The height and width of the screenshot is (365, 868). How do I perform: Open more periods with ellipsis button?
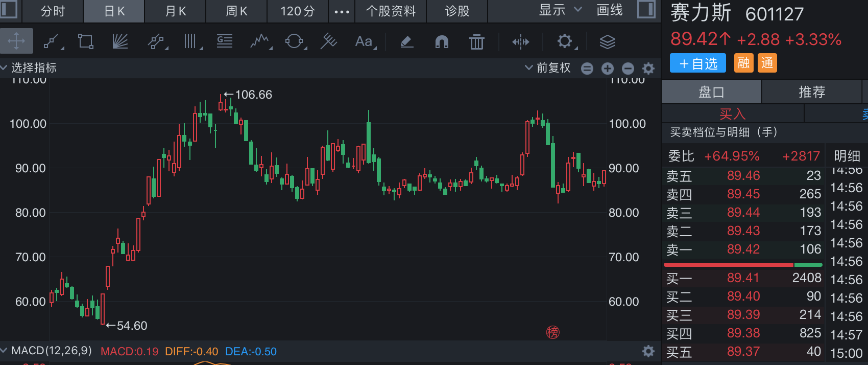tap(342, 11)
